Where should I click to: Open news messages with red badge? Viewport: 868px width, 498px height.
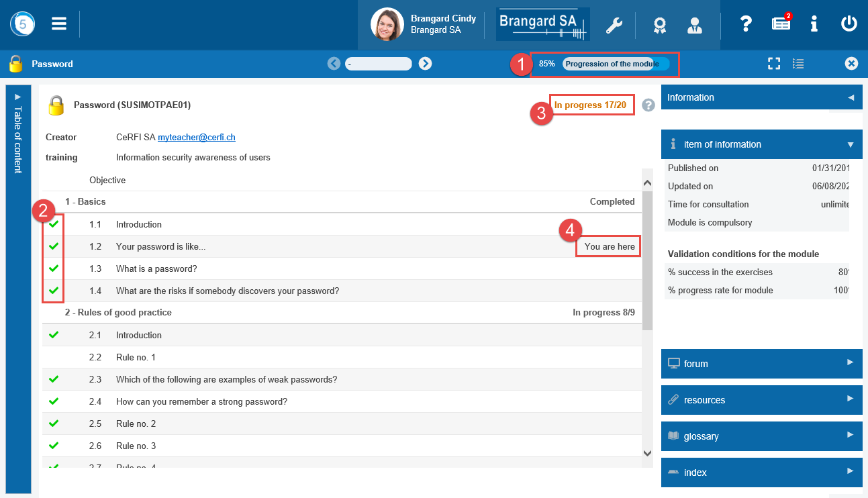click(781, 24)
